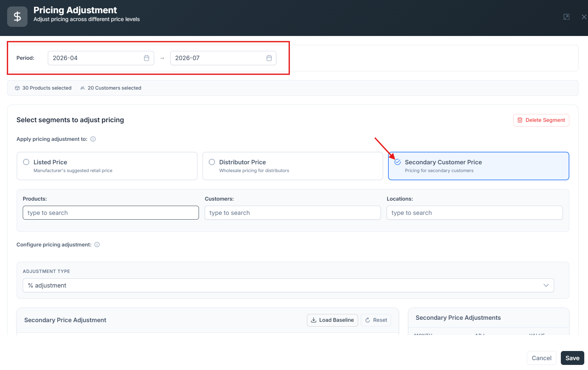This screenshot has width=588, height=370.
Task: Select the Secondary Customer Price option
Action: 479,166
